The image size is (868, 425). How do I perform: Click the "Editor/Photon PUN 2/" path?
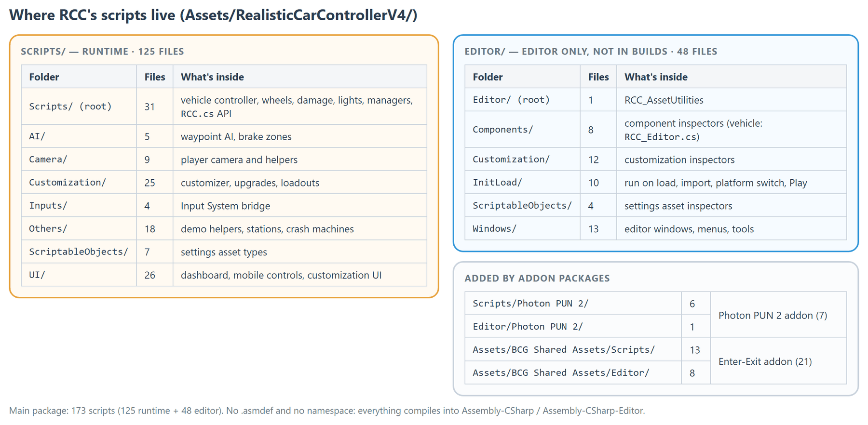click(528, 327)
